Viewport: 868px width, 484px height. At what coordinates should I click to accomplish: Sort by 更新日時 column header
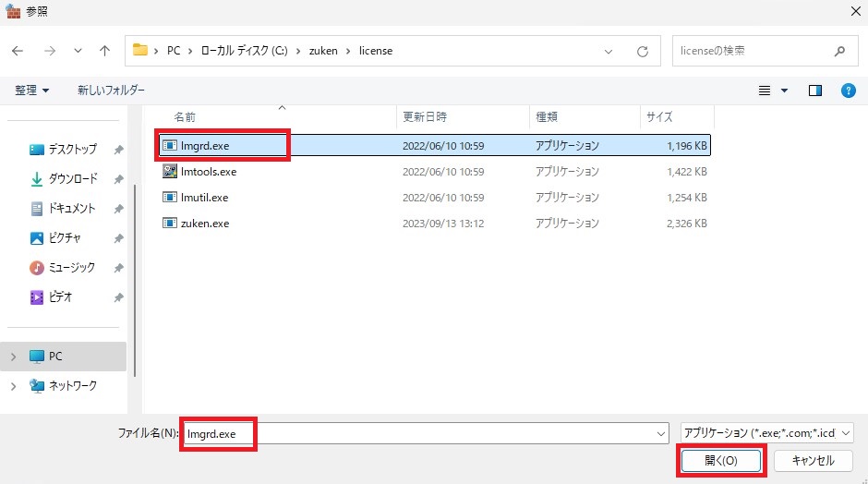click(425, 117)
